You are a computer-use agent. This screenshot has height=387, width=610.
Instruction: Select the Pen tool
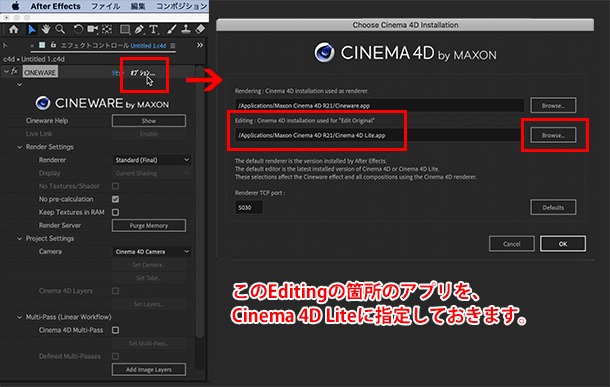(139, 30)
